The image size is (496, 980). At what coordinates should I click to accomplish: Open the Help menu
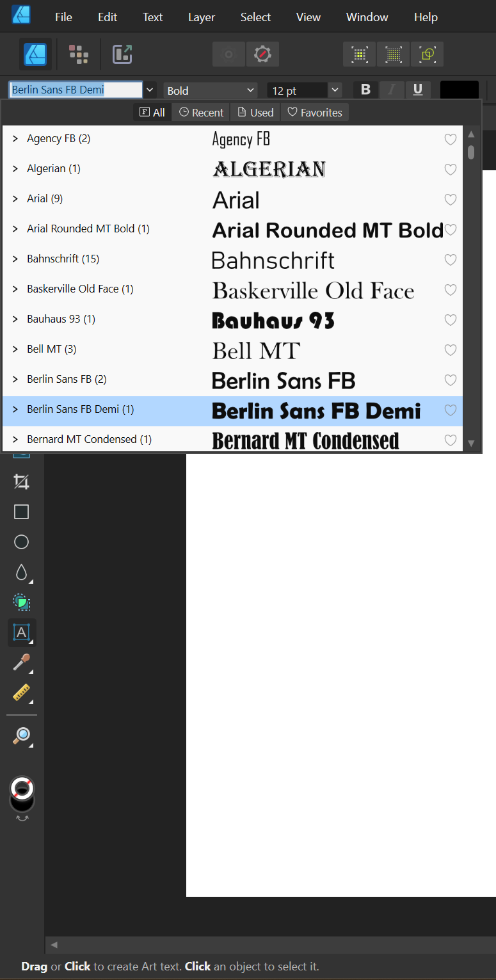(x=426, y=17)
